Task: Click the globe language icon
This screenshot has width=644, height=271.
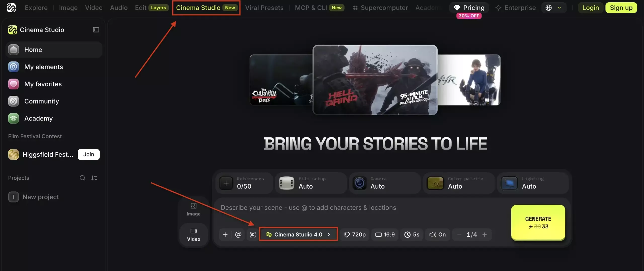Action: coord(548,8)
